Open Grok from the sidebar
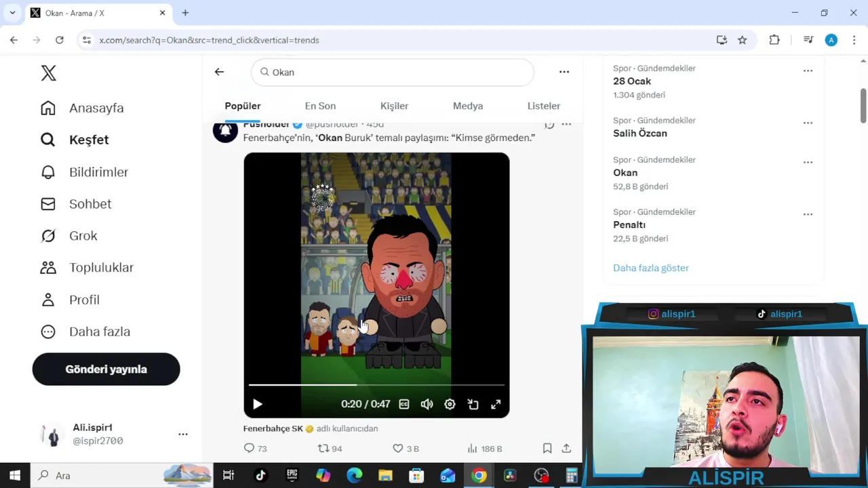Viewport: 868px width, 488px height. [x=68, y=236]
